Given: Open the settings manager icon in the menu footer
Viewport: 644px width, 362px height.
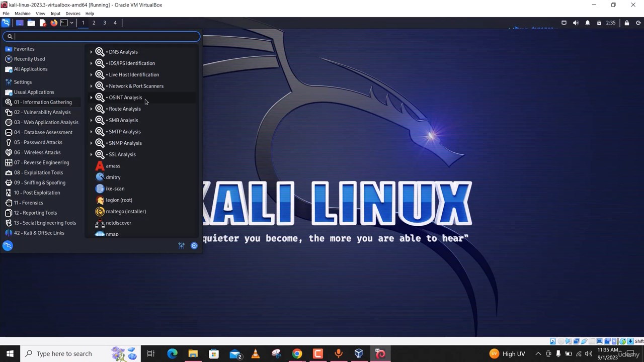Looking at the screenshot, I should pos(182,246).
